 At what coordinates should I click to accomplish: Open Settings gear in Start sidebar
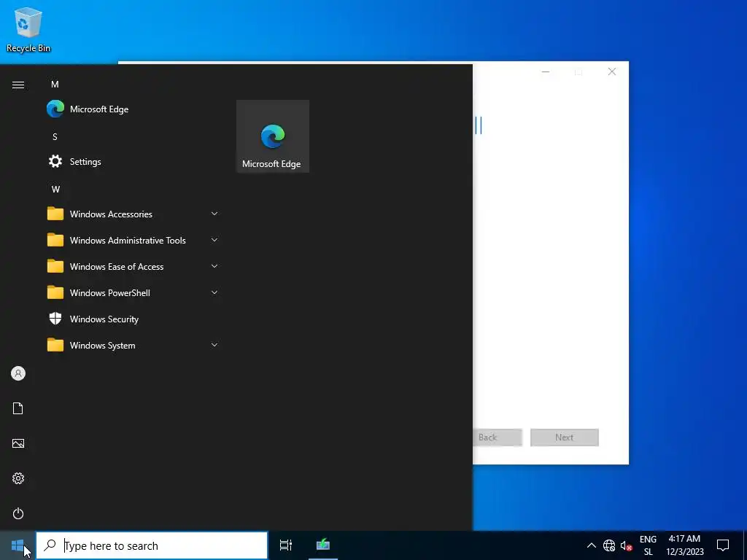point(18,478)
